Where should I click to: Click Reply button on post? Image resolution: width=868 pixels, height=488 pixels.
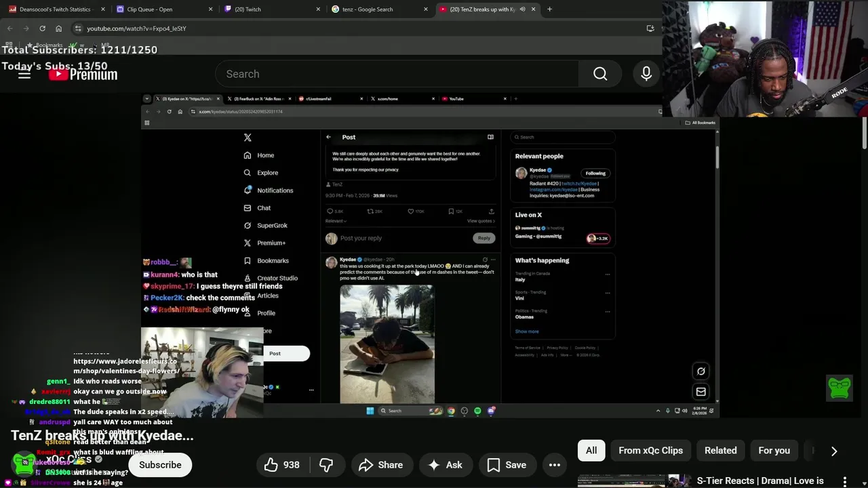click(484, 238)
